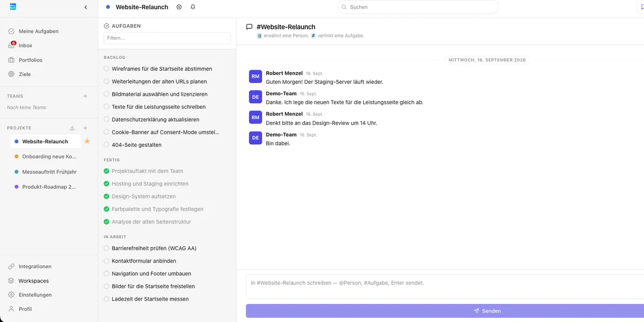Click the Meine Aufgaben checkmark icon
This screenshot has height=322, width=644.
(11, 31)
